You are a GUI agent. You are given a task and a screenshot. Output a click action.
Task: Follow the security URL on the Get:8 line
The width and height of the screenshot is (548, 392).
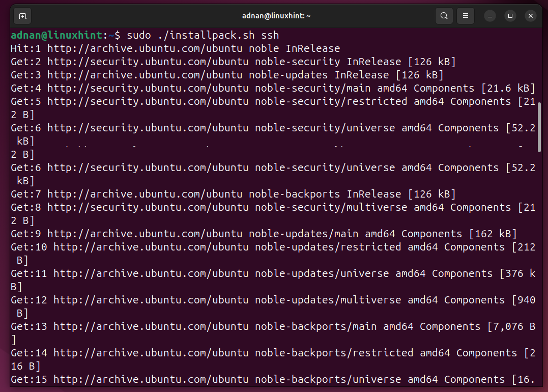[x=148, y=208]
